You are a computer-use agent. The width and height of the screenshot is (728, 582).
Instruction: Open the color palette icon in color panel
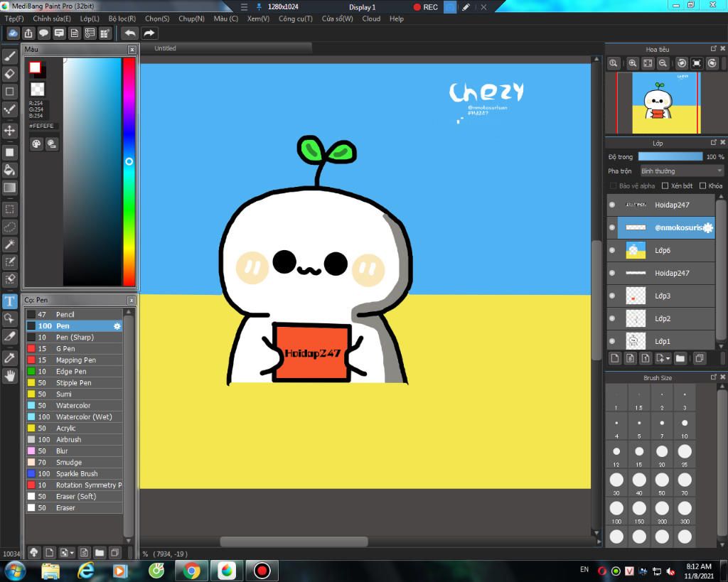(x=37, y=144)
